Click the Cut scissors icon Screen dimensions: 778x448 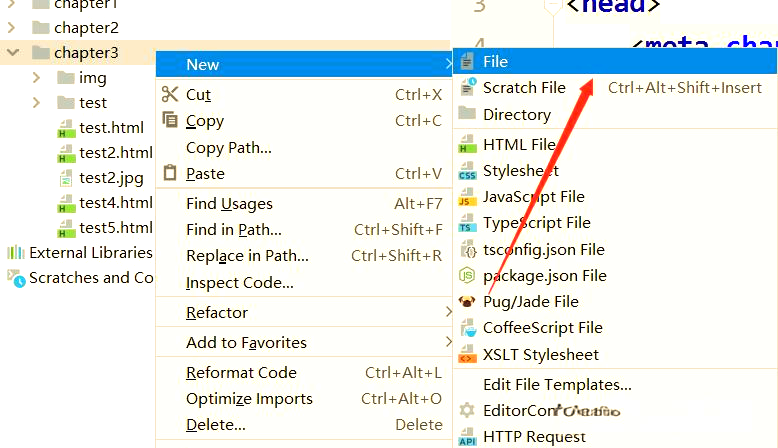pos(170,94)
